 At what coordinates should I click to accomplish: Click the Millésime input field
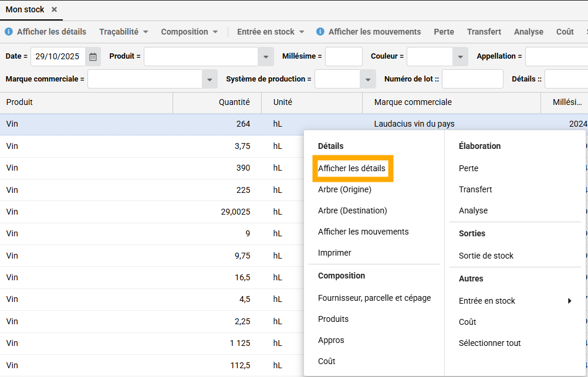tap(343, 57)
